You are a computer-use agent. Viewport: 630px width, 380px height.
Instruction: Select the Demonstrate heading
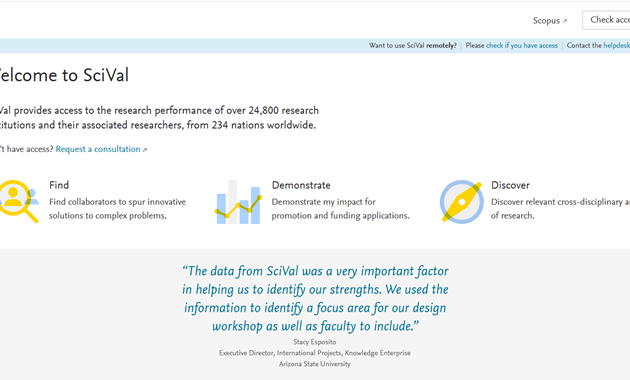tap(301, 185)
